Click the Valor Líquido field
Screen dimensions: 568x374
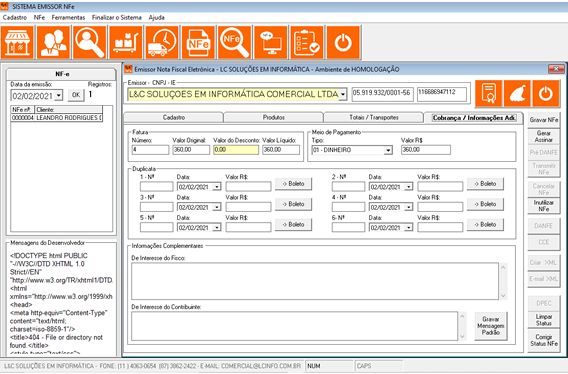(x=281, y=150)
